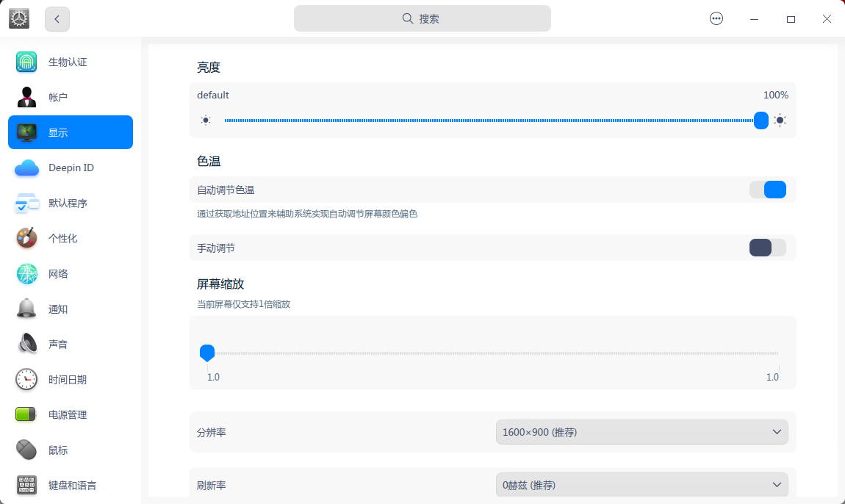Select the Default Programs icon
This screenshot has width=845, height=504.
pyautogui.click(x=26, y=204)
